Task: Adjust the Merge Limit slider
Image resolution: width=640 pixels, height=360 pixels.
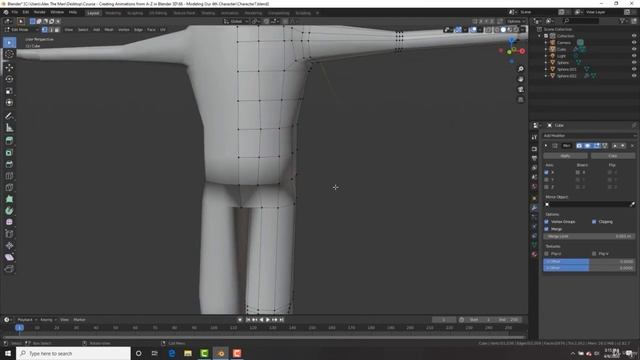Action: click(x=589, y=236)
